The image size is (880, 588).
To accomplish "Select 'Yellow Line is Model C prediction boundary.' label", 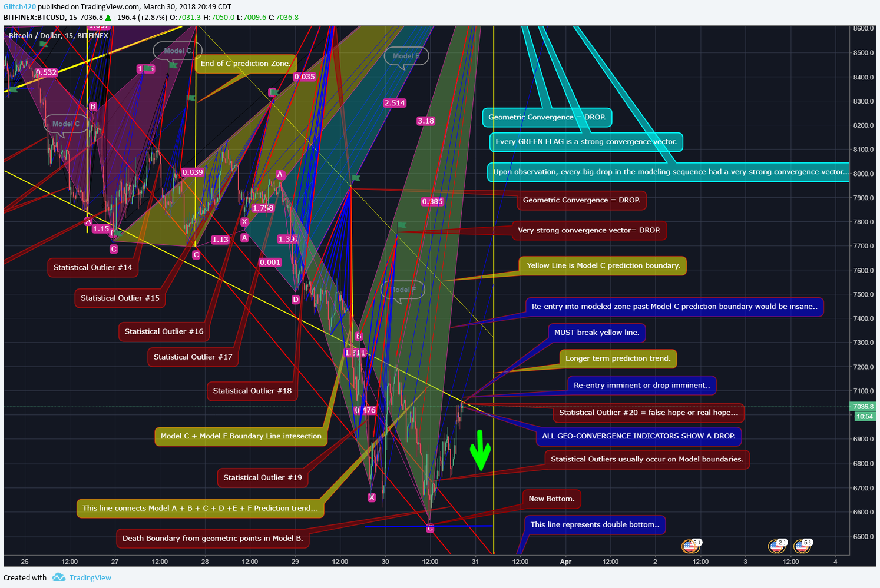I will 603,265.
